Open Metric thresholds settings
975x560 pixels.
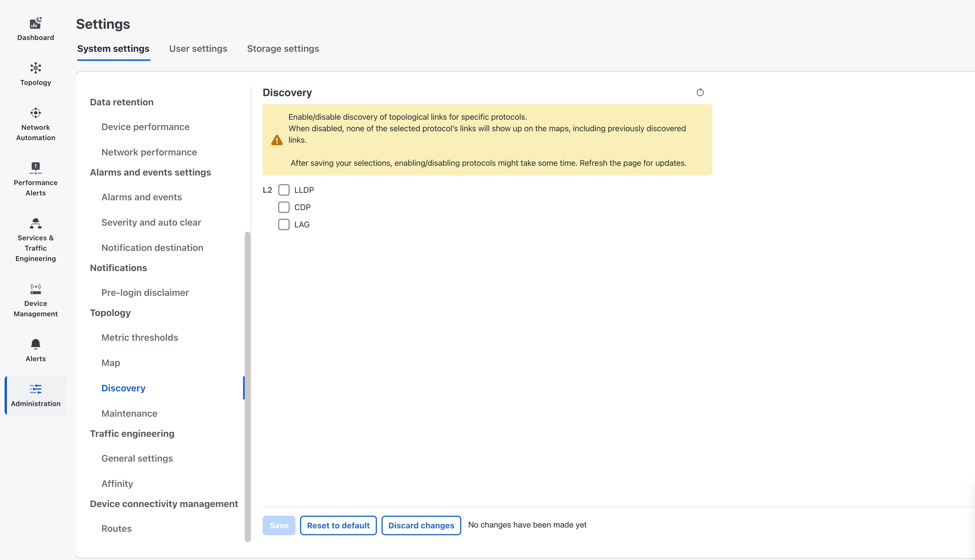point(139,338)
